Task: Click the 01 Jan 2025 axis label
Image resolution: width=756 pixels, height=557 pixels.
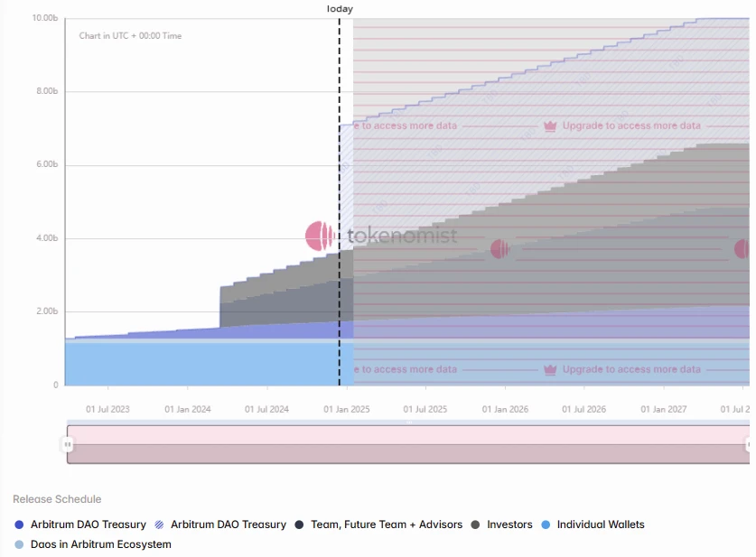Action: 348,410
